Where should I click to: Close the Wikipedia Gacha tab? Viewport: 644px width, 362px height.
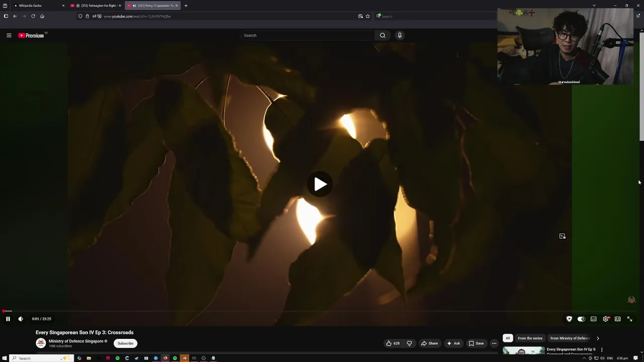pos(63,6)
